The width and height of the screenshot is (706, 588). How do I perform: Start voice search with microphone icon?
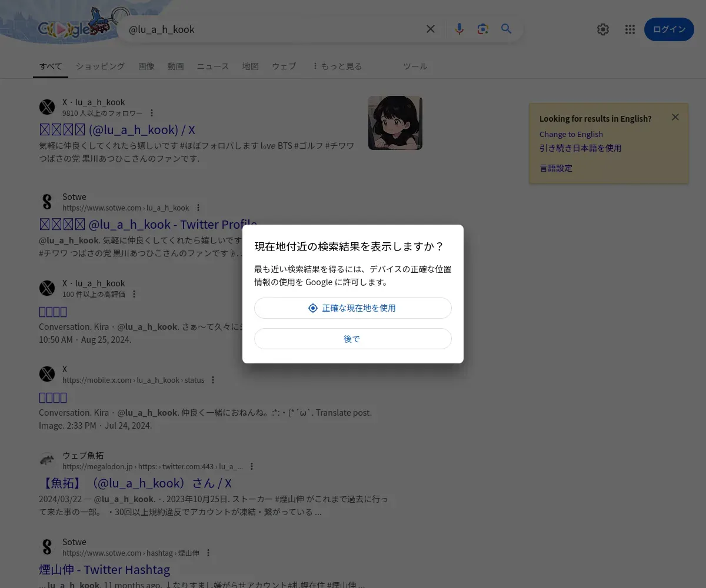[459, 29]
